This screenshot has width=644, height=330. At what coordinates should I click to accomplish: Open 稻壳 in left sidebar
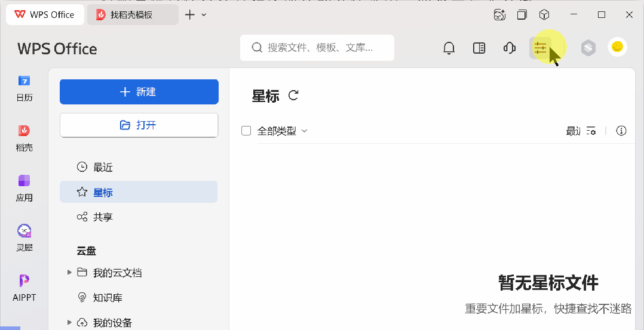24,138
